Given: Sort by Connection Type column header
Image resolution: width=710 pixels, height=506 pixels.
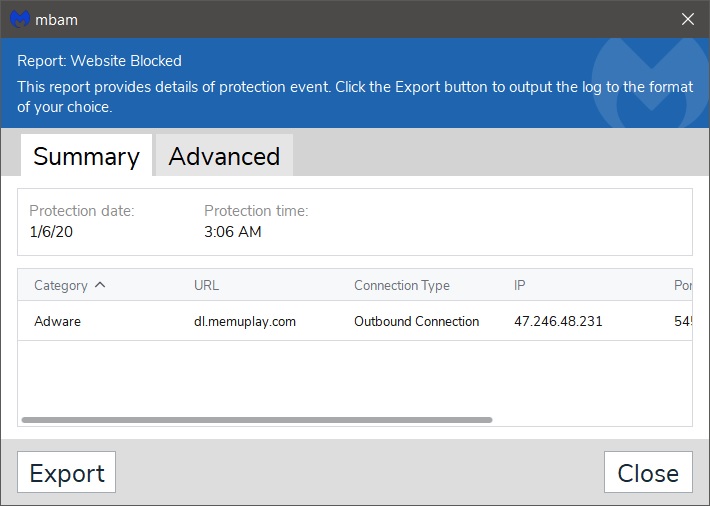Looking at the screenshot, I should tap(402, 285).
